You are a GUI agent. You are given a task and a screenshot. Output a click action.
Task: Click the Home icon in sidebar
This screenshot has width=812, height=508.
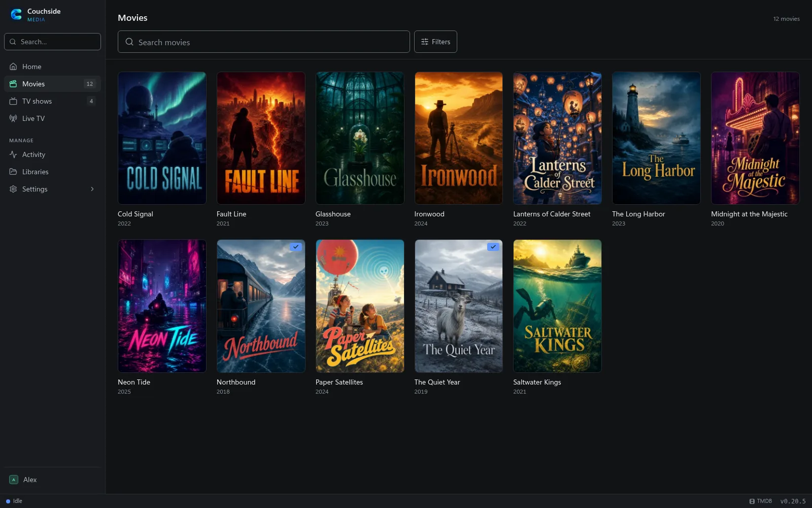point(13,67)
